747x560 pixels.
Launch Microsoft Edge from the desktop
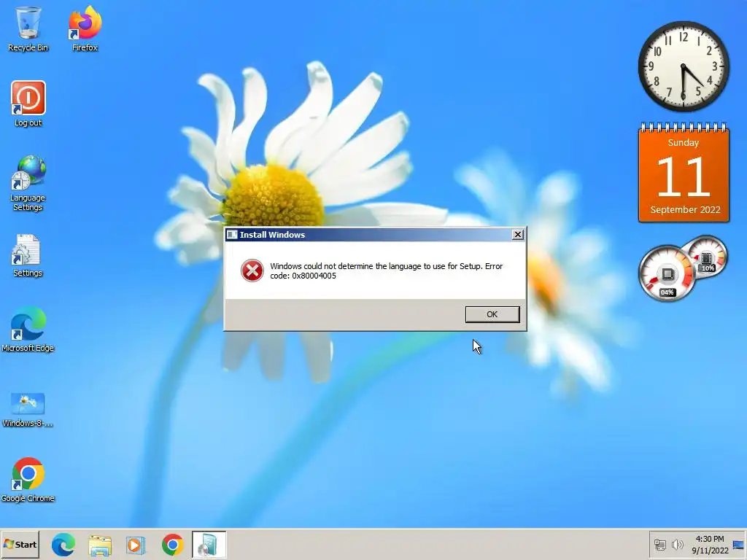point(28,330)
